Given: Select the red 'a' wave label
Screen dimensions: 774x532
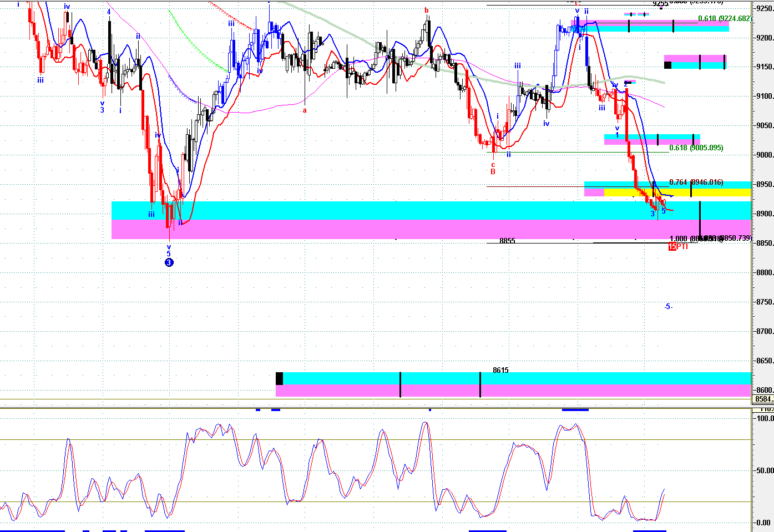Looking at the screenshot, I should [305, 110].
